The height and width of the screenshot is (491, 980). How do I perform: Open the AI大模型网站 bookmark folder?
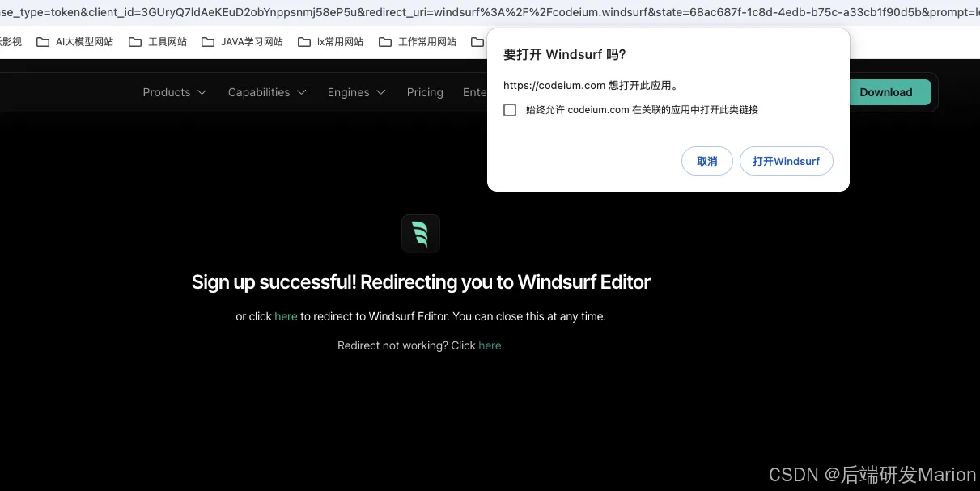75,42
